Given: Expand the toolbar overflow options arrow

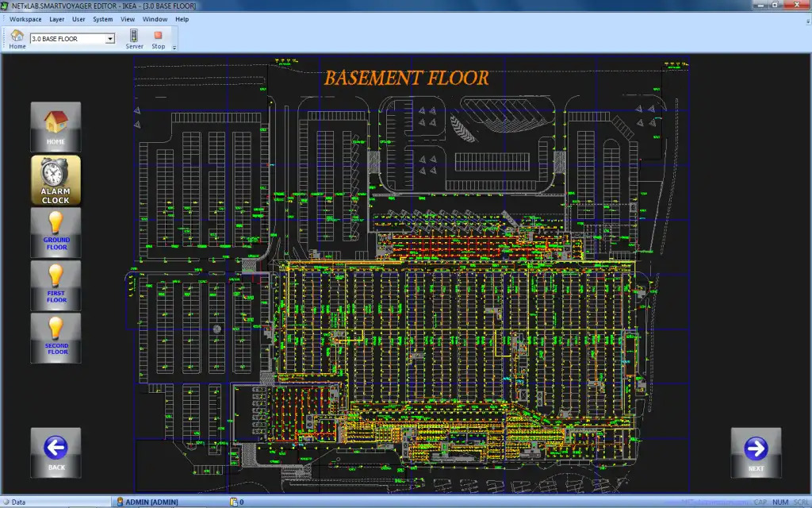Looking at the screenshot, I should pyautogui.click(x=174, y=48).
